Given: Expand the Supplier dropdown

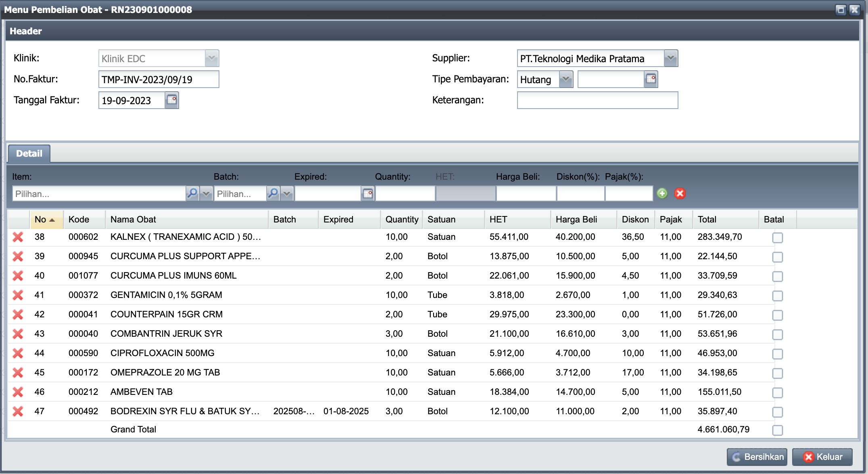Looking at the screenshot, I should click(670, 58).
